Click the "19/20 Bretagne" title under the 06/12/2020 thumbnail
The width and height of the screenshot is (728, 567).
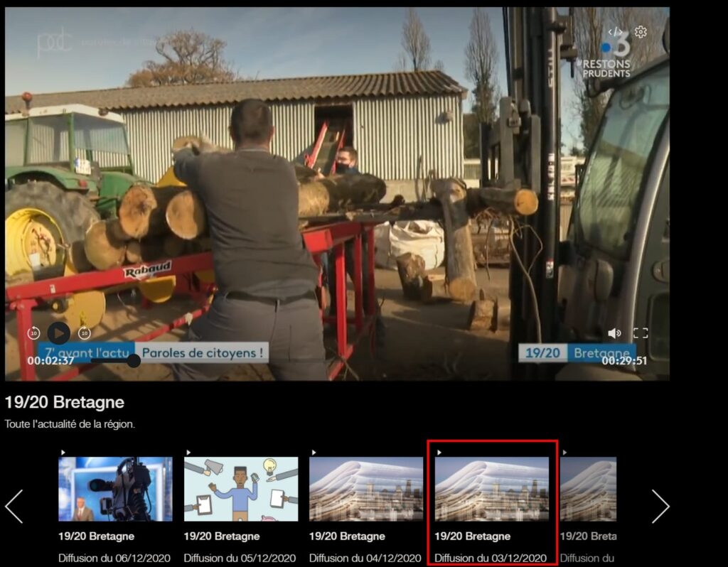[96, 536]
